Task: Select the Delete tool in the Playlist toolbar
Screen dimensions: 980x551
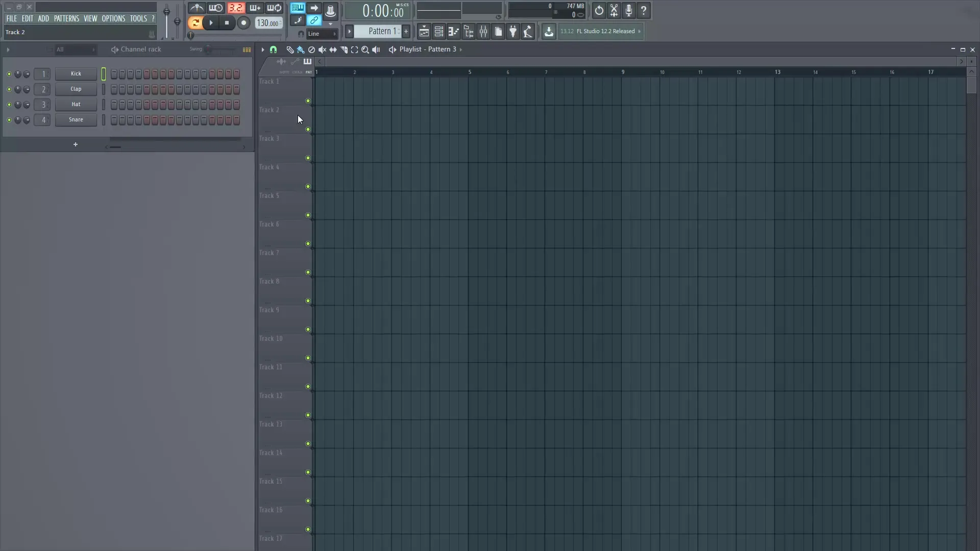Action: 311,49
